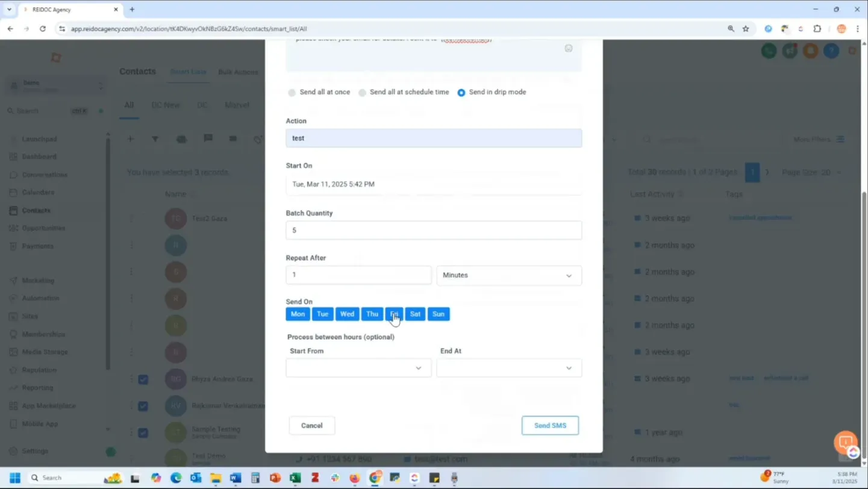Open the emoji picker in message box

point(569,48)
